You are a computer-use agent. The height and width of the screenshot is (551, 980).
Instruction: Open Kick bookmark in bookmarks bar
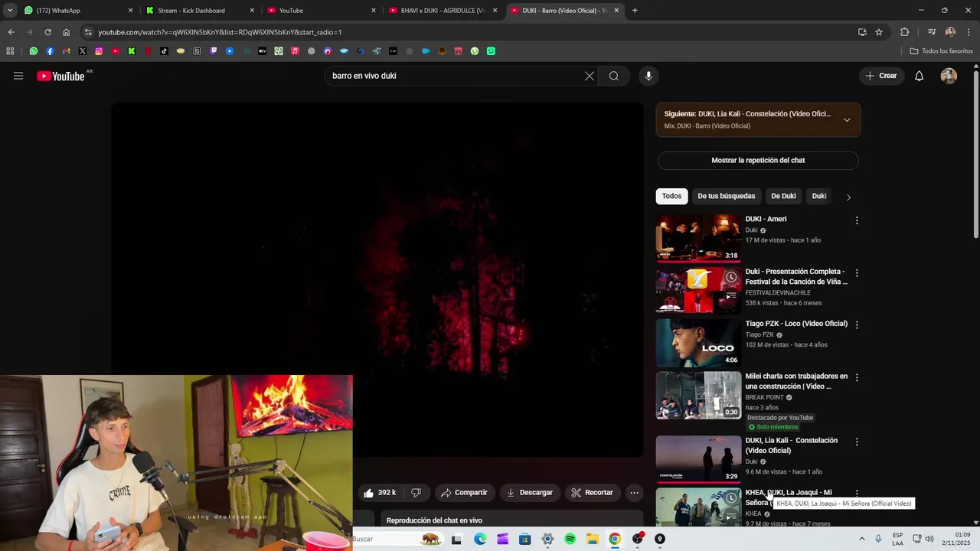point(132,51)
